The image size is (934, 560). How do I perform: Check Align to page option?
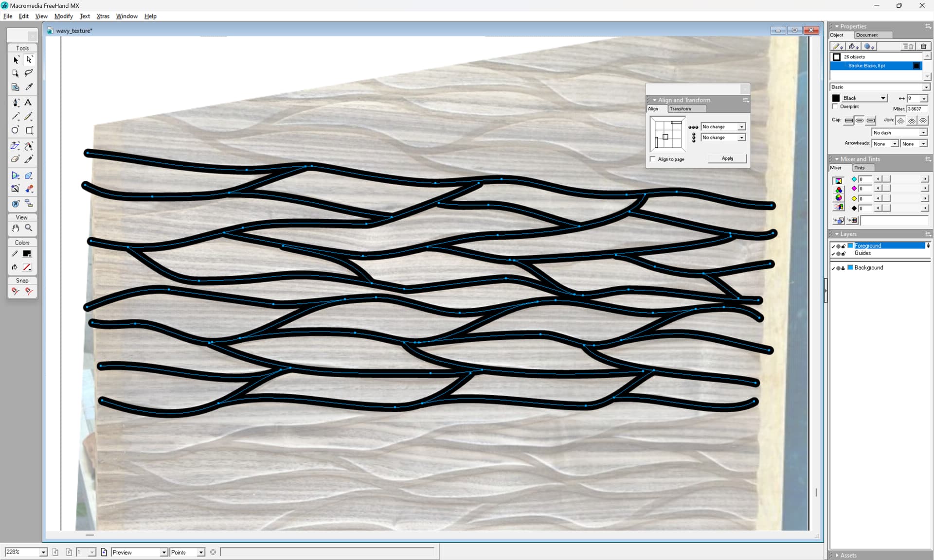click(x=653, y=159)
